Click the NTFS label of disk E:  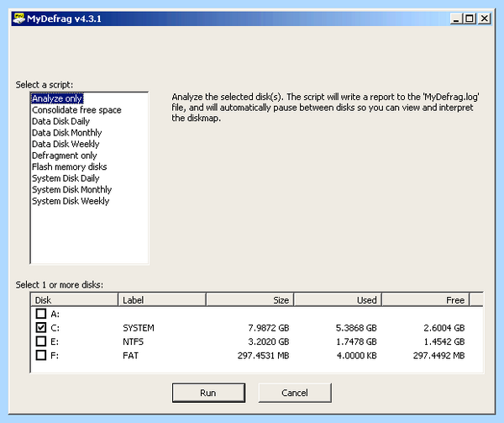pyautogui.click(x=133, y=341)
